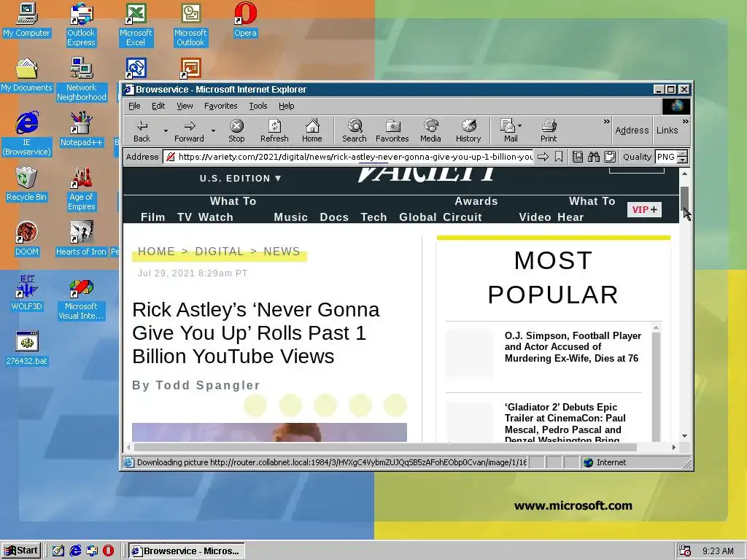
Task: Open the Favorites menu
Action: pyautogui.click(x=220, y=106)
